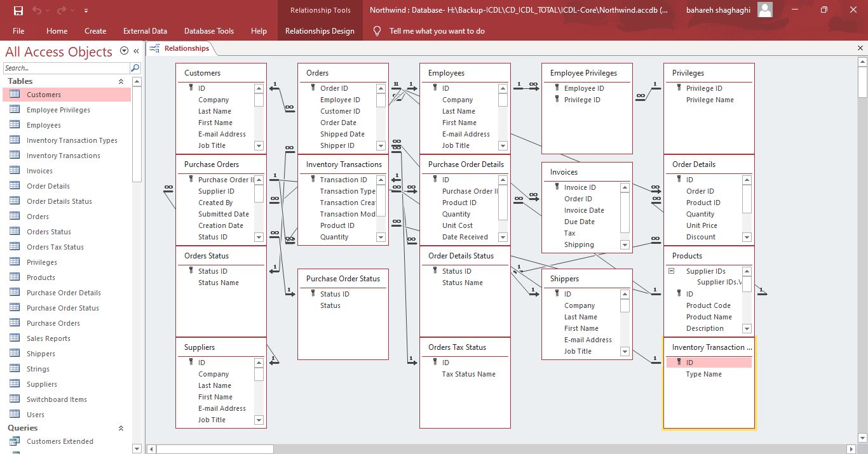Collapse the navigation pane with the double chevron

tap(136, 51)
